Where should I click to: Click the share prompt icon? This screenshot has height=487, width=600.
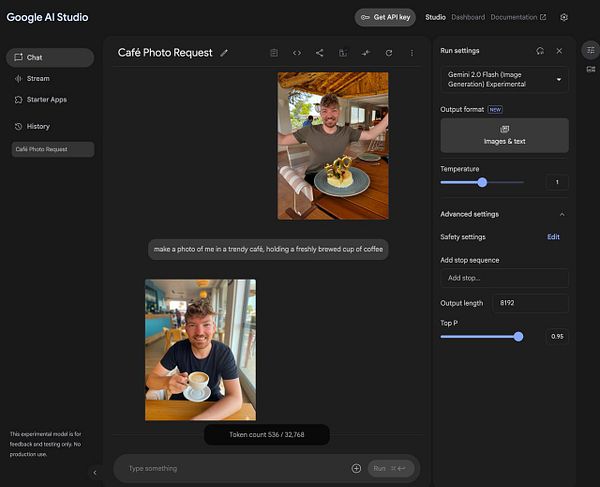(320, 53)
